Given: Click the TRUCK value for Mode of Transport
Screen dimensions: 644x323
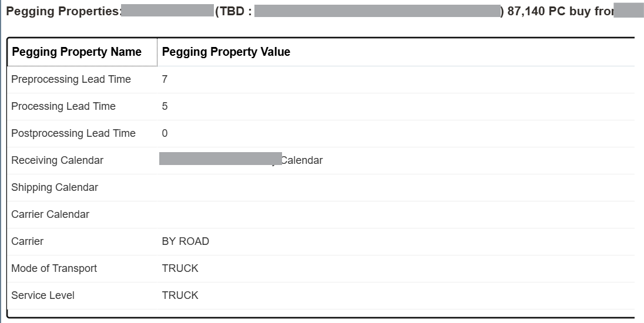Looking at the screenshot, I should pos(180,268).
